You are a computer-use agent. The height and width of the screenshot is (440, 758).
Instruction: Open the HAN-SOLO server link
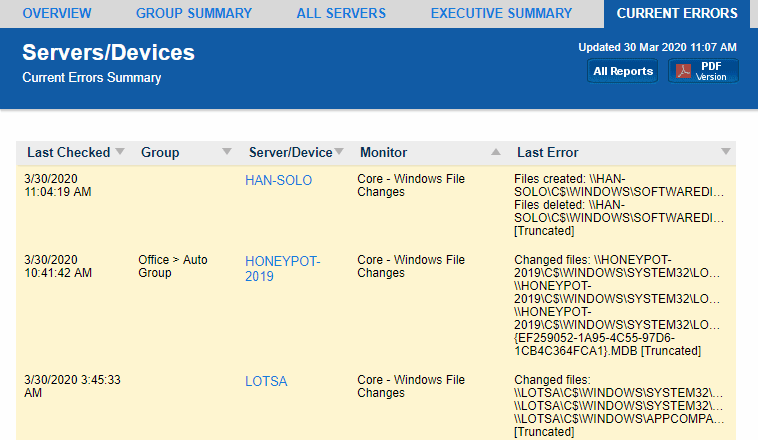coord(278,180)
